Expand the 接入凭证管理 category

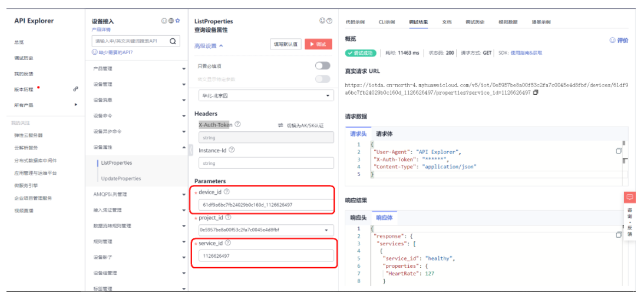pos(184,210)
